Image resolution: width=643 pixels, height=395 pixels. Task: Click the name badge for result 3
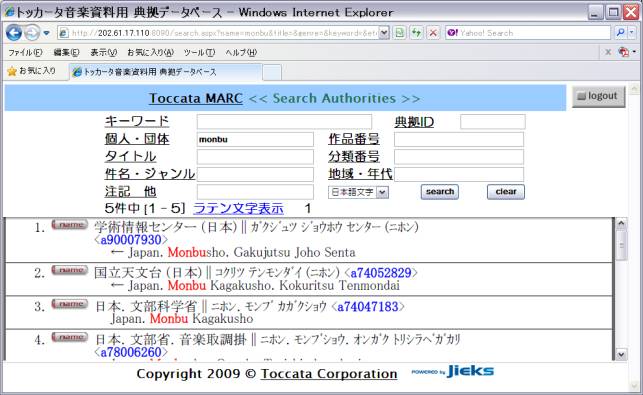[69, 304]
